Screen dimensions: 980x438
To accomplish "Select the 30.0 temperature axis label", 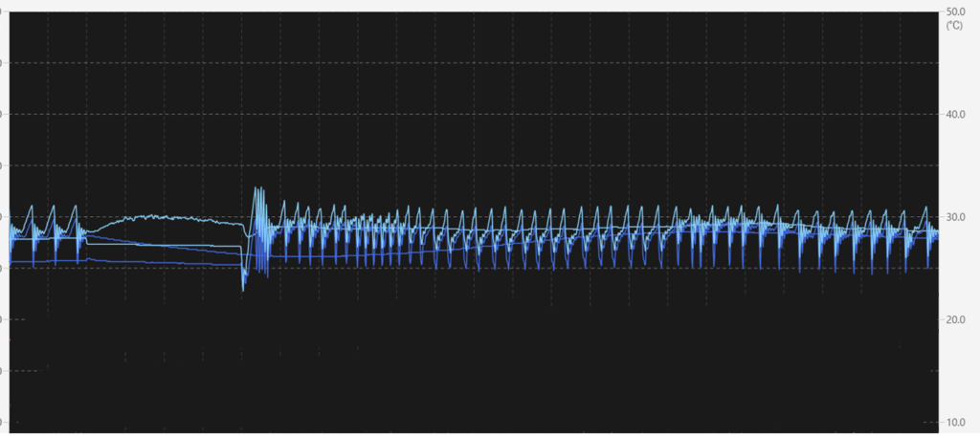I will [954, 217].
